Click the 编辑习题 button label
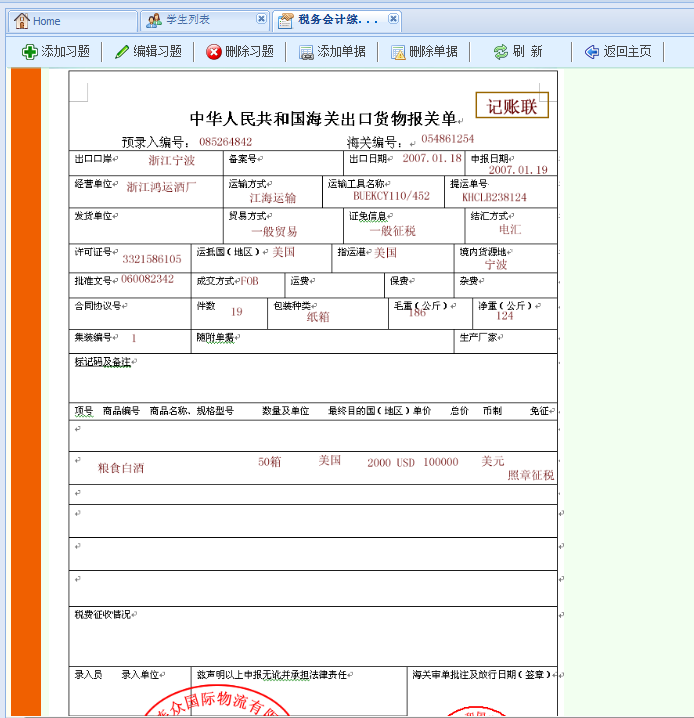This screenshot has height=718, width=694. click(x=157, y=51)
